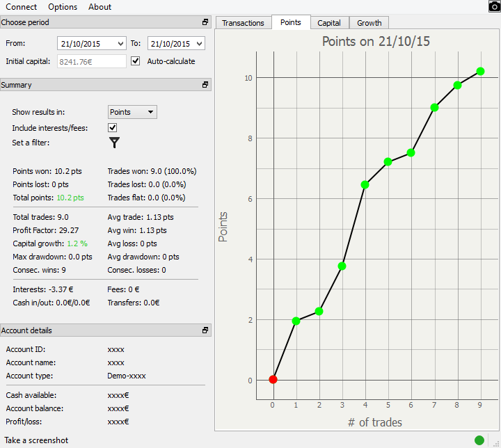Click the Initial capital input field
501x448 pixels.
pos(92,61)
